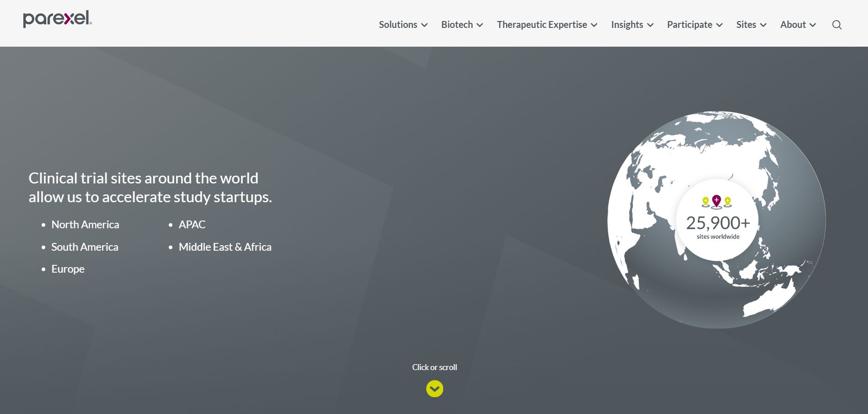Click the yellow scroll-down arrow button

click(434, 389)
